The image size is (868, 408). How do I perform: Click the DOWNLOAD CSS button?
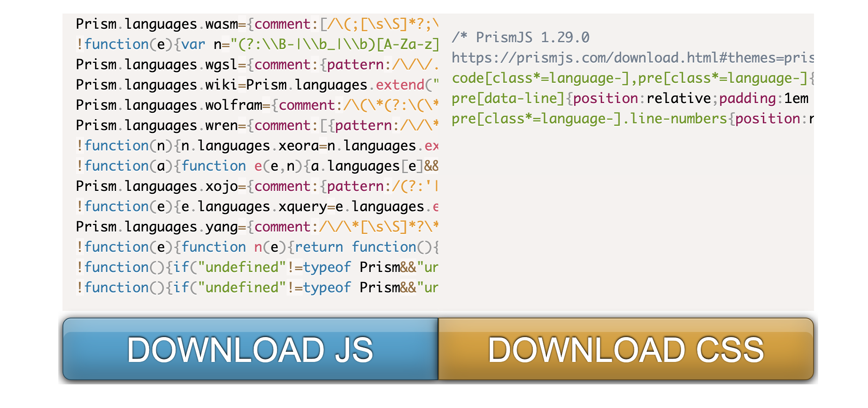[626, 349]
